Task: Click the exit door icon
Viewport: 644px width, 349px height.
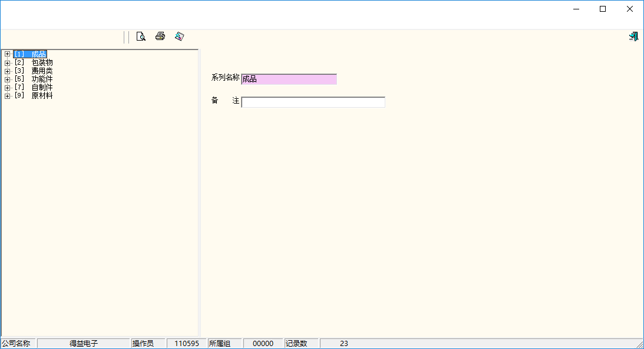Action: pyautogui.click(x=633, y=36)
